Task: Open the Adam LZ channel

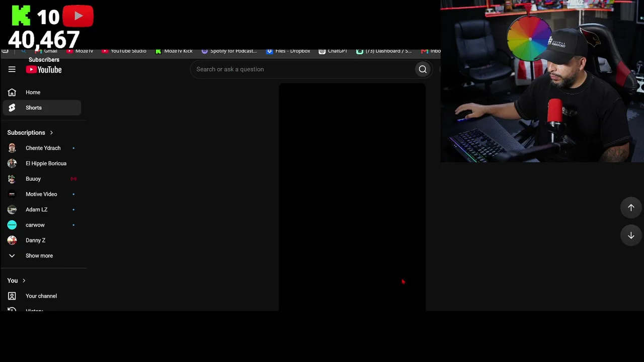Action: tap(42, 210)
